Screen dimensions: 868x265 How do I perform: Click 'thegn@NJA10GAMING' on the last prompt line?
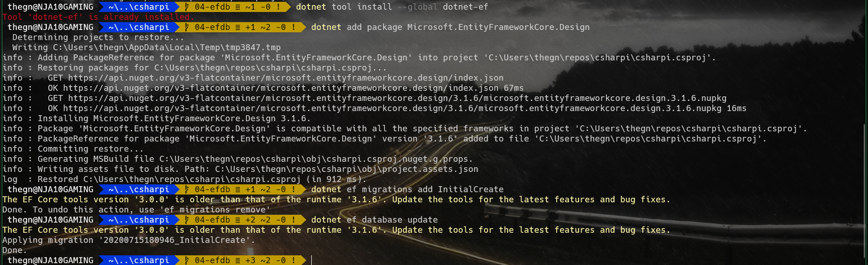coord(50,260)
